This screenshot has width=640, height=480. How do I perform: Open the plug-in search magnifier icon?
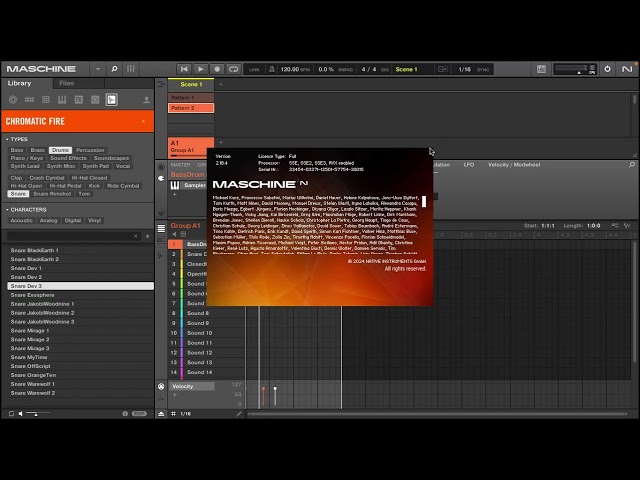(632, 164)
